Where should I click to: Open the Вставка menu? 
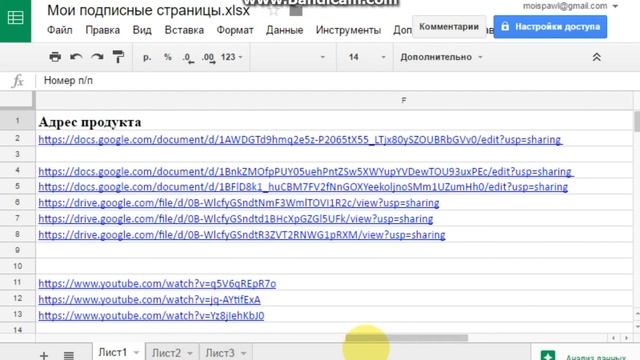click(184, 30)
